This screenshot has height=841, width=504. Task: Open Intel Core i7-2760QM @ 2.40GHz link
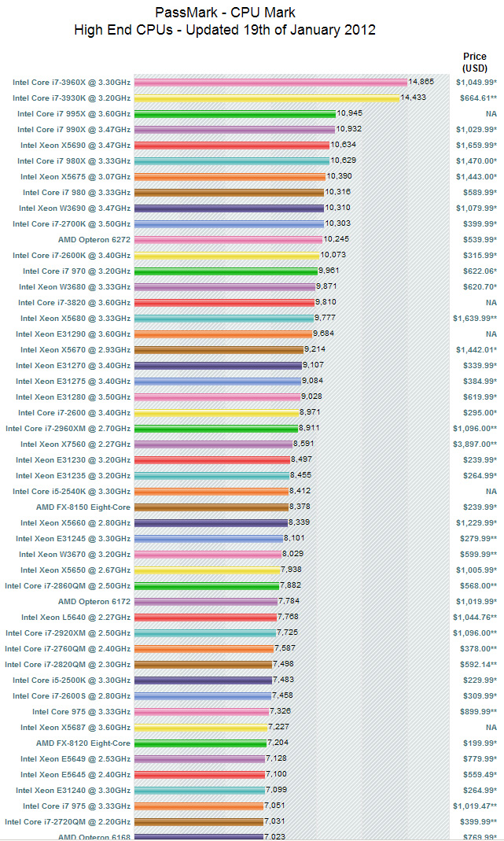(x=68, y=649)
